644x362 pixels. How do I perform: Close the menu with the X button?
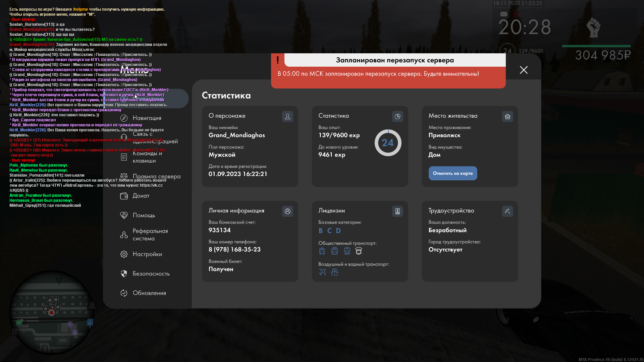tap(524, 70)
